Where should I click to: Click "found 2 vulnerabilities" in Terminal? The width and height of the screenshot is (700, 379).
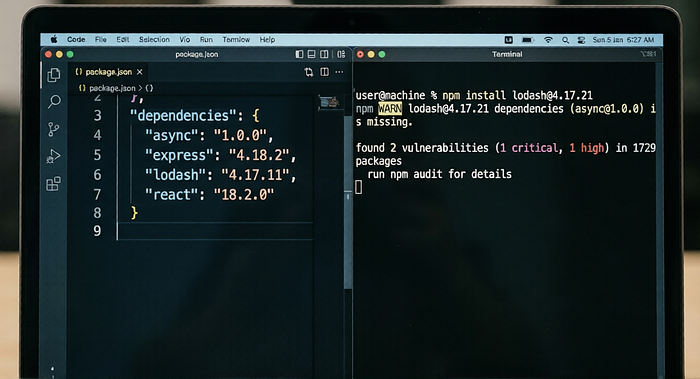point(422,148)
